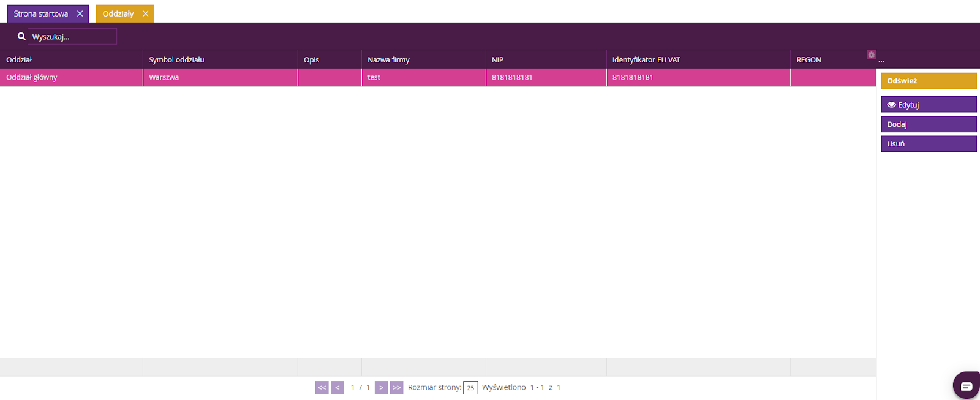Close the Oddziały tab
Image resolution: width=980 pixels, height=400 pixels.
[145, 13]
